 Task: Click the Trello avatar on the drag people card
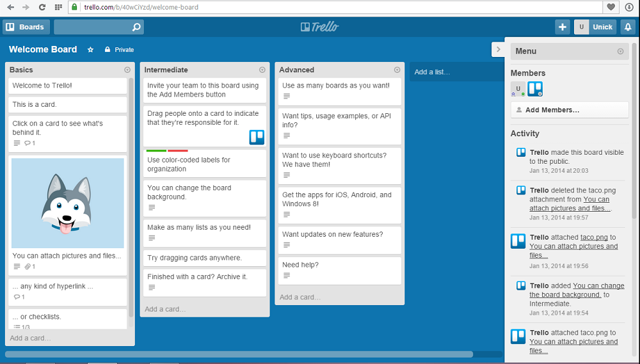tap(257, 138)
